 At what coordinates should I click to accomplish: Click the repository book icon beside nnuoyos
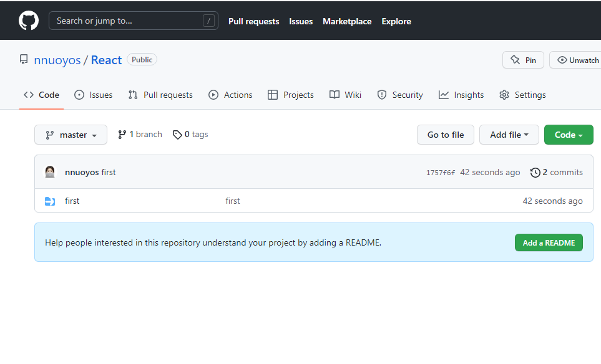coord(24,59)
